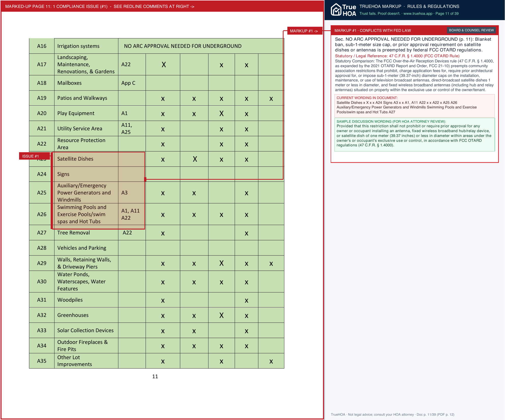
Task: Click 'CURRENT WORDING IN DOCUMENT:' label
Action: (367, 98)
